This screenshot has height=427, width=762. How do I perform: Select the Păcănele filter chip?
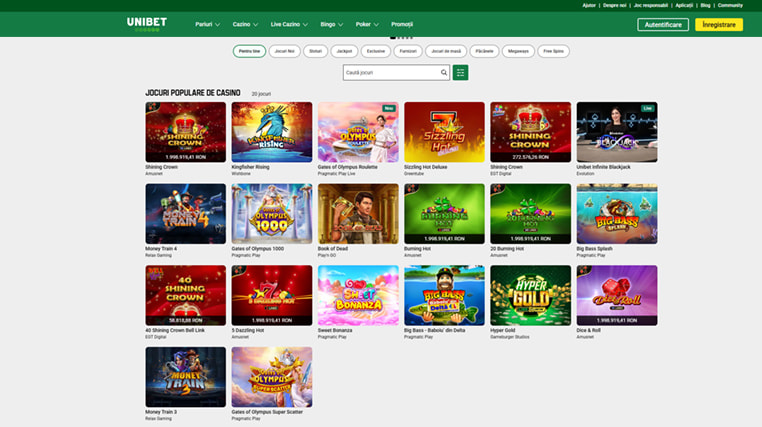[x=484, y=51]
